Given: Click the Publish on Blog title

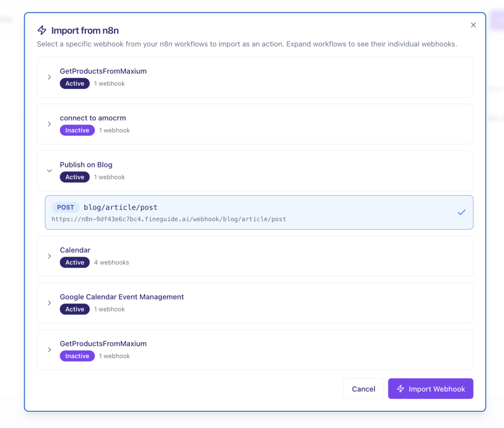Looking at the screenshot, I should (86, 165).
